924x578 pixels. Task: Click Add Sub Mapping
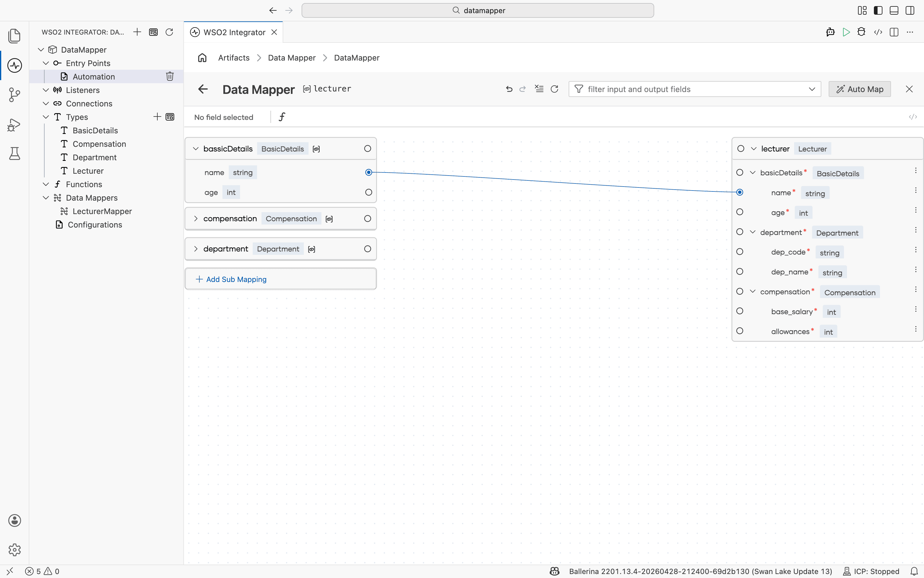point(231,279)
